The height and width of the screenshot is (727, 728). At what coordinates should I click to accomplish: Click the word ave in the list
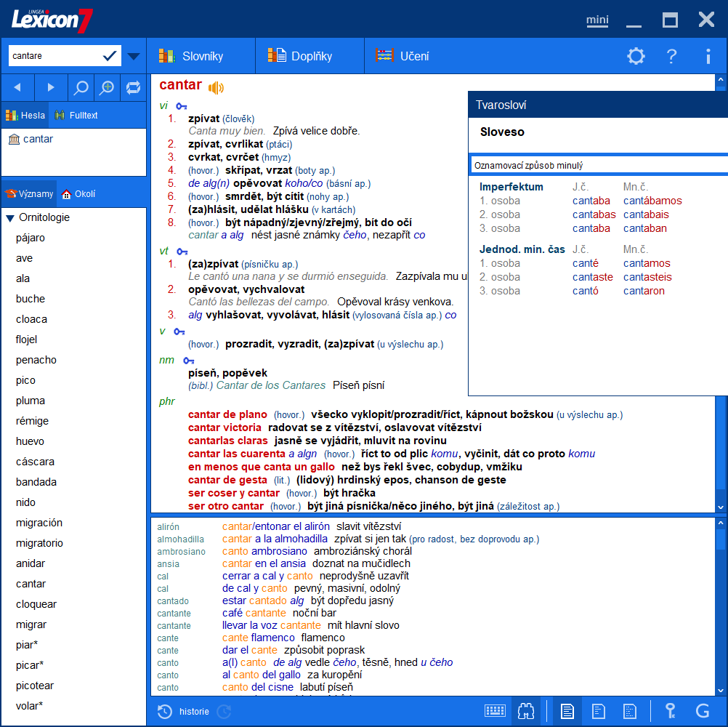[24, 258]
